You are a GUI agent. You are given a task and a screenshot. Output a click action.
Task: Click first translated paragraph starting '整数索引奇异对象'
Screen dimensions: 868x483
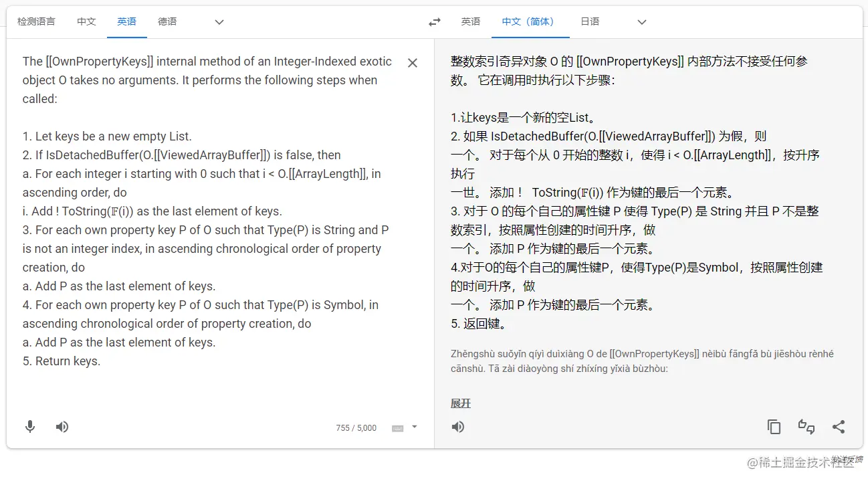629,71
